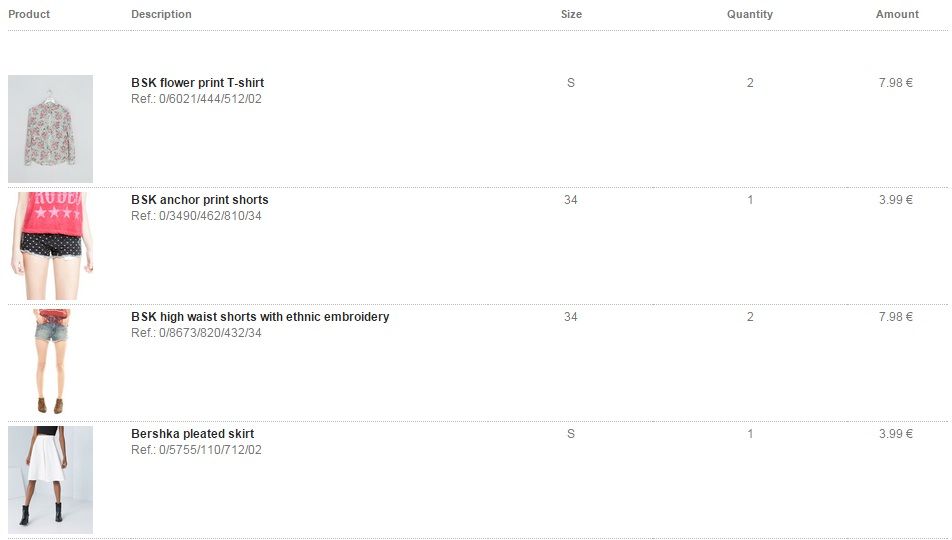Click the quantity value for anchor print shorts
Image resolution: width=952 pixels, height=540 pixels.
coord(750,200)
